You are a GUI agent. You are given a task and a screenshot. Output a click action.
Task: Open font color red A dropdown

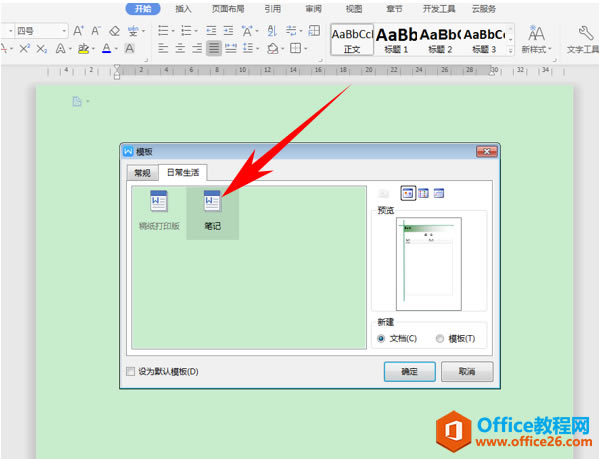click(x=116, y=49)
